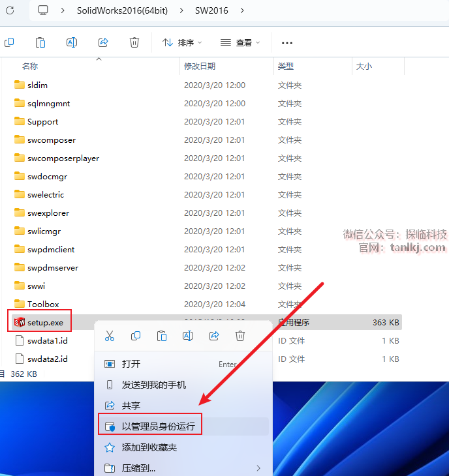This screenshot has height=476, width=449.
Task: Select the sqlmngmnt folder name
Action: 48,104
